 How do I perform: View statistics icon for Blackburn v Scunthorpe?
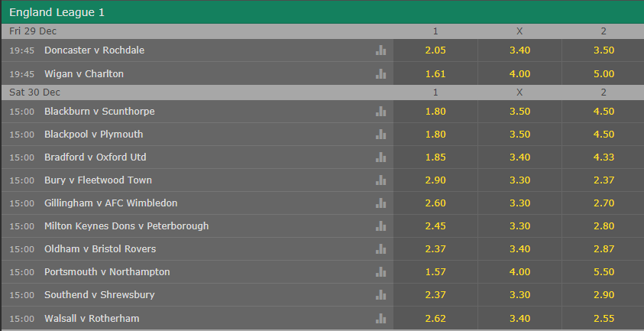click(380, 111)
